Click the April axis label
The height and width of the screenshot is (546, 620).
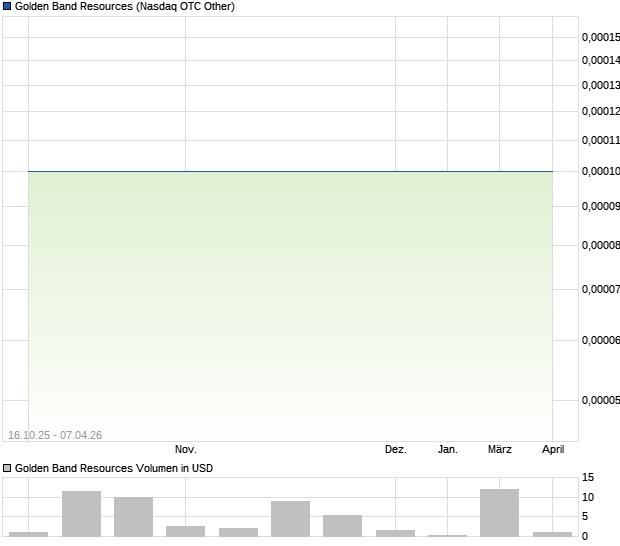point(553,449)
